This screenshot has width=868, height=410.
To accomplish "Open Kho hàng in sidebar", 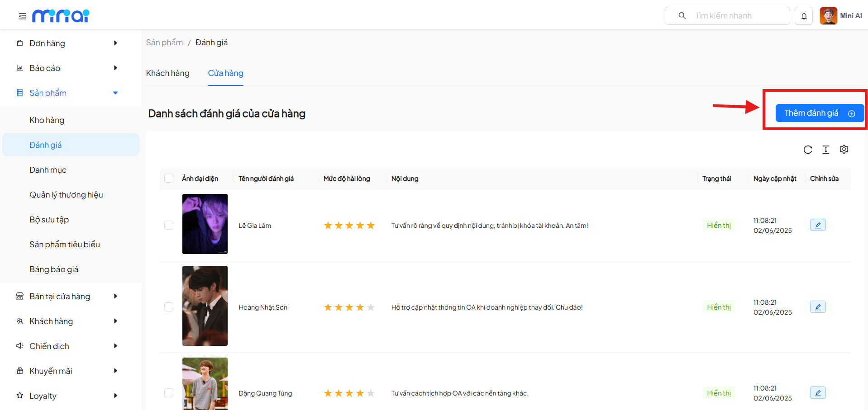I will click(47, 120).
